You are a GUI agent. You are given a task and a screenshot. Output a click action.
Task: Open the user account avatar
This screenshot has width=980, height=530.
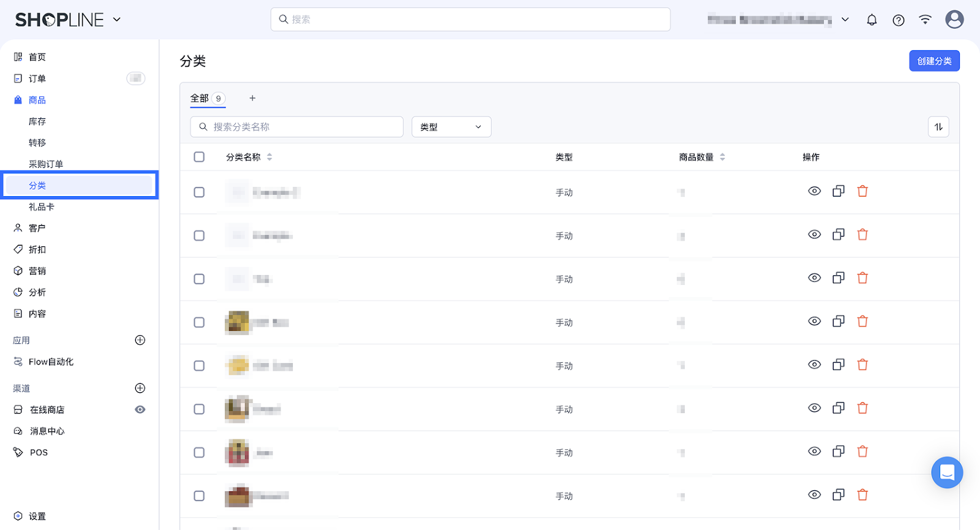click(x=954, y=19)
